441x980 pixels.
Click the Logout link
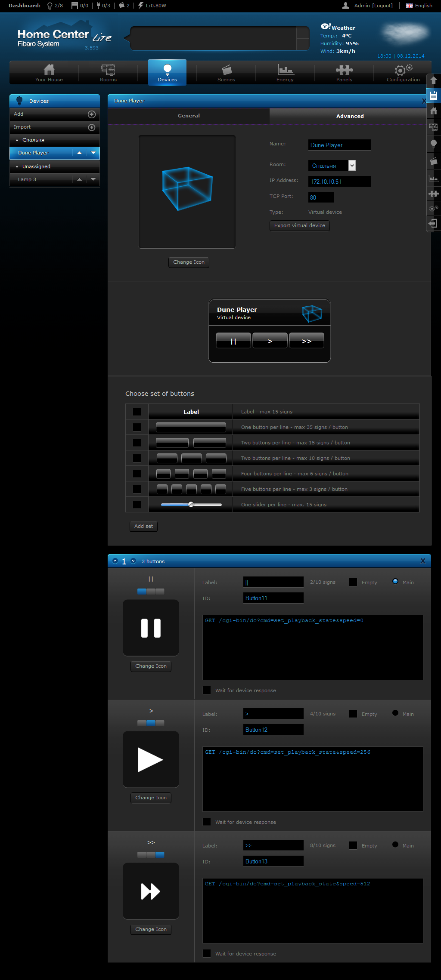click(x=382, y=6)
